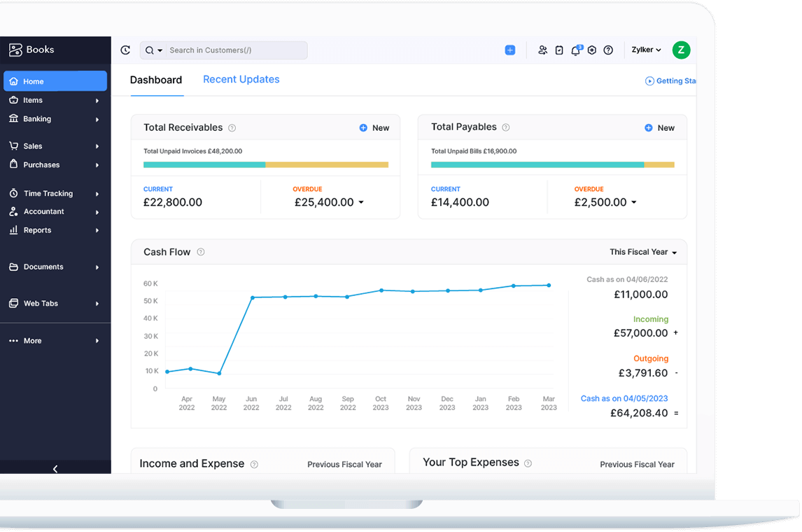The image size is (802, 532).
Task: Open the notifications bell
Action: (x=575, y=50)
